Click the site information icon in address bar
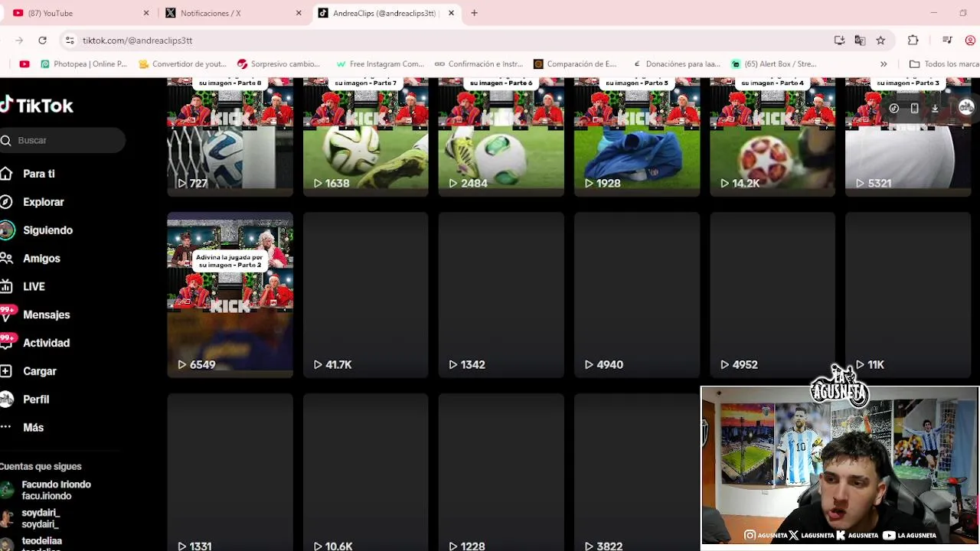This screenshot has width=980, height=551. coord(70,40)
